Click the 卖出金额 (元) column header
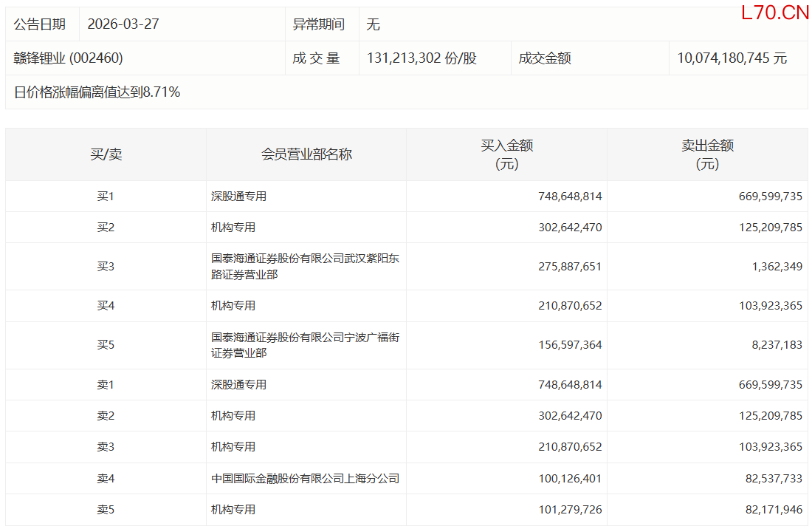 click(x=707, y=154)
